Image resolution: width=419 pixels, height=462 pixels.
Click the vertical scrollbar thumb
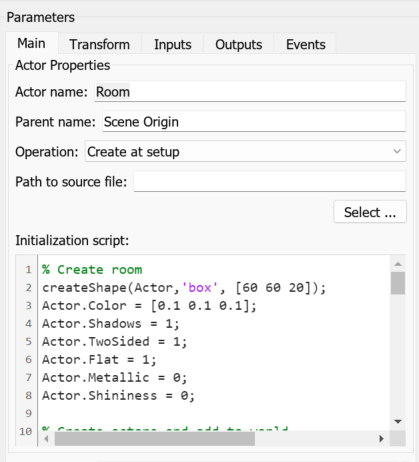pyautogui.click(x=398, y=283)
